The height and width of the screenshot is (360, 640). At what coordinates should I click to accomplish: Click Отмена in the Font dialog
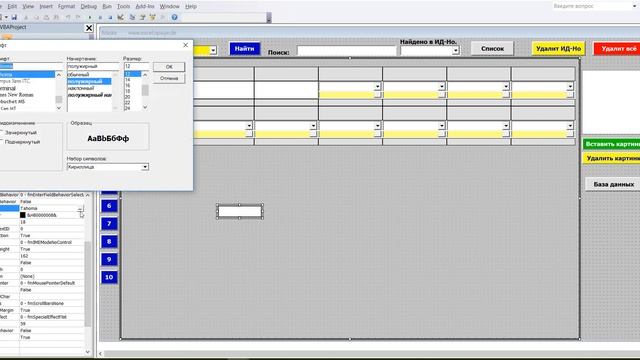[x=169, y=78]
